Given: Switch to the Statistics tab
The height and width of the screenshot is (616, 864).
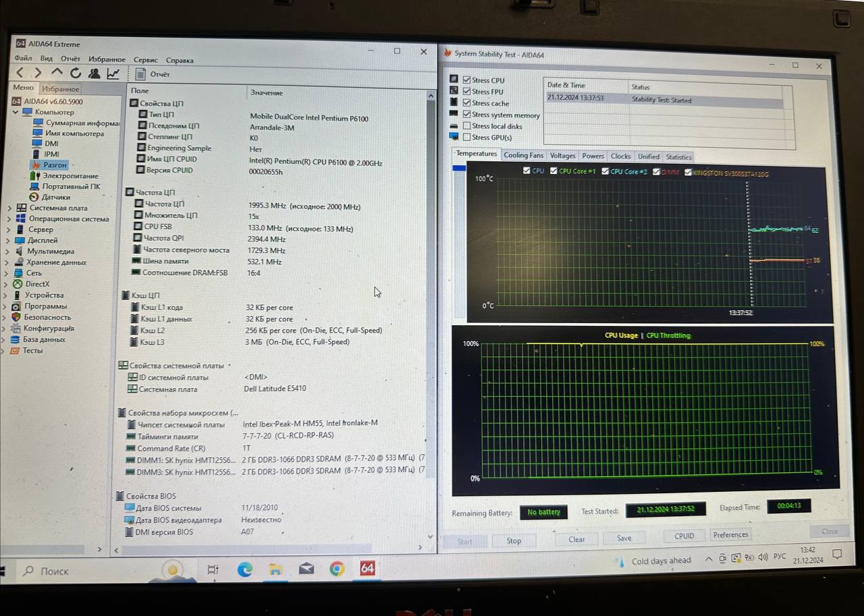Looking at the screenshot, I should (678, 157).
